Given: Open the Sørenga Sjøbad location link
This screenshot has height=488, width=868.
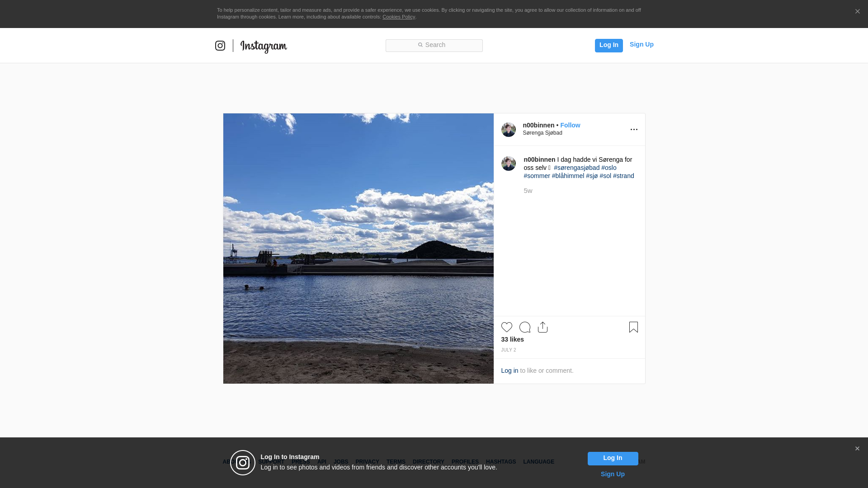Looking at the screenshot, I should tap(542, 133).
